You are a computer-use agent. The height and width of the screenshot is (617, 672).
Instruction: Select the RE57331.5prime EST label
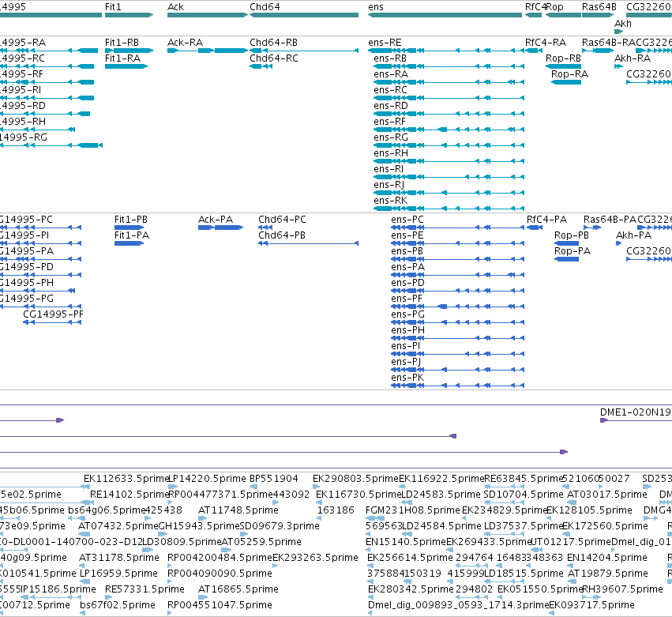point(145,589)
